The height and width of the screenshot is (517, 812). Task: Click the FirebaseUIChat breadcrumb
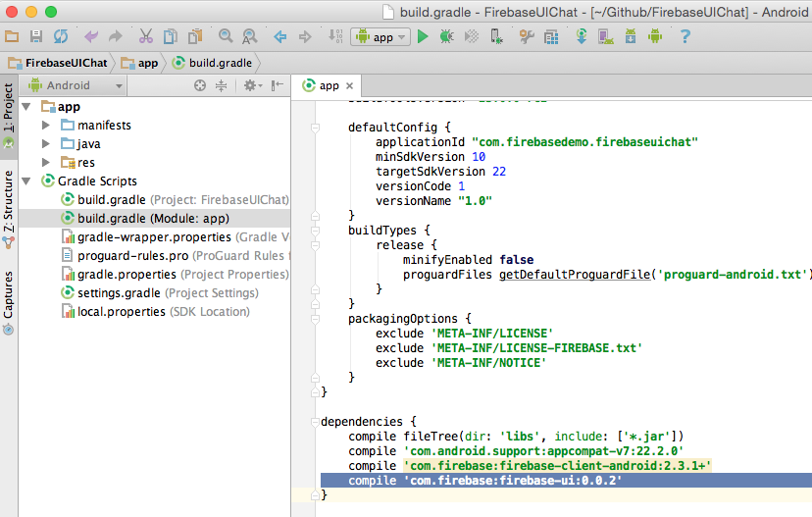tap(58, 63)
